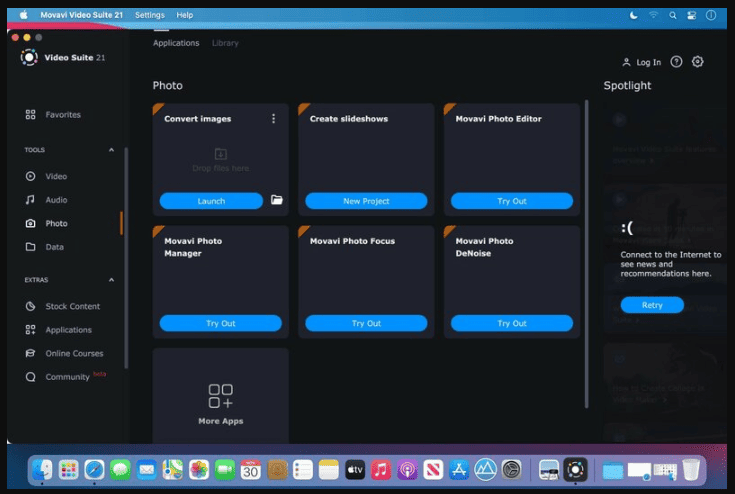The width and height of the screenshot is (735, 494).
Task: Open Control Center in the menu bar
Action: (691, 15)
